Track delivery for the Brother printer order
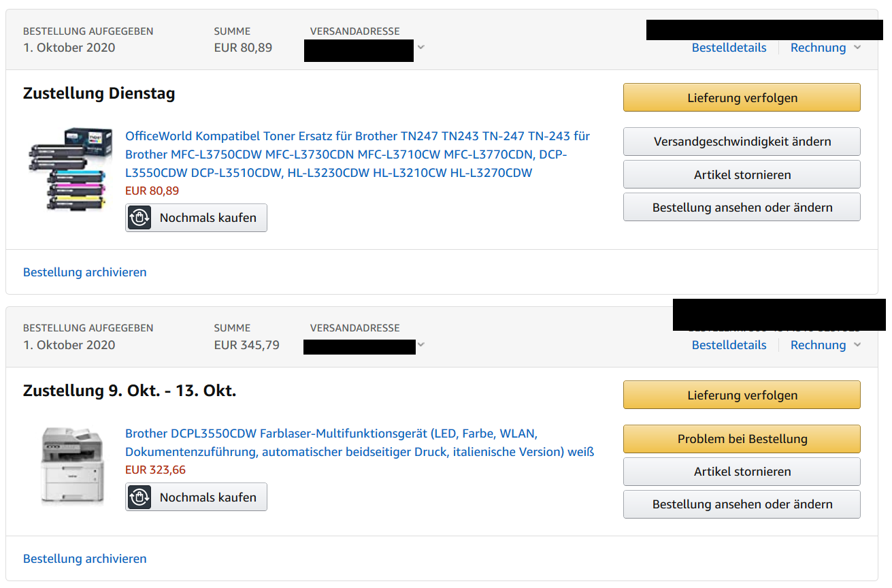892x588 pixels. [742, 395]
